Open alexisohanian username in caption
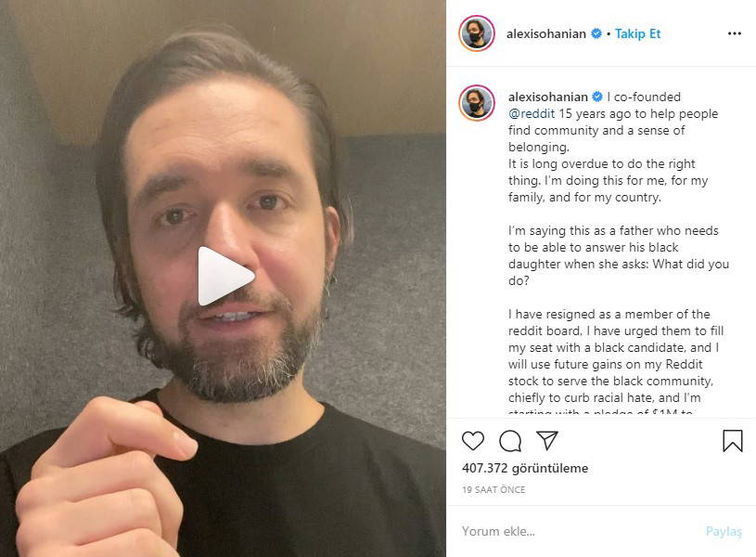Screen dimensions: 756x557 point(547,97)
